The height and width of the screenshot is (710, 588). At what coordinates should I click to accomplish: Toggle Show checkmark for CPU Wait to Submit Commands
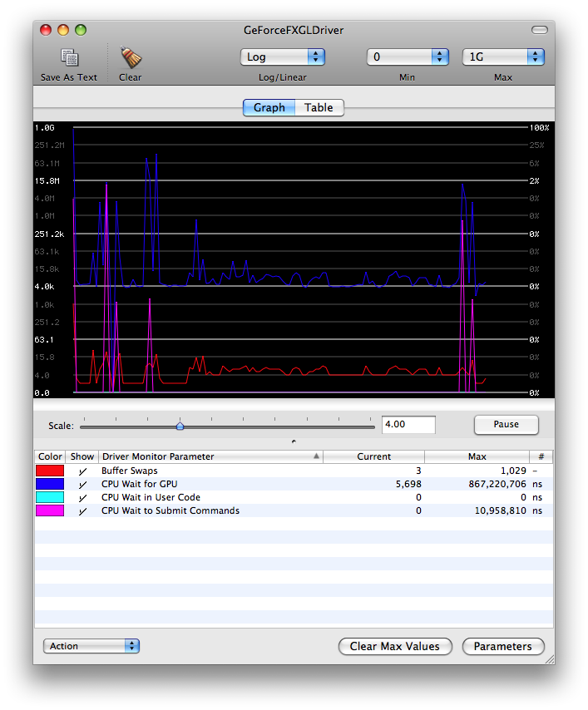tap(82, 511)
